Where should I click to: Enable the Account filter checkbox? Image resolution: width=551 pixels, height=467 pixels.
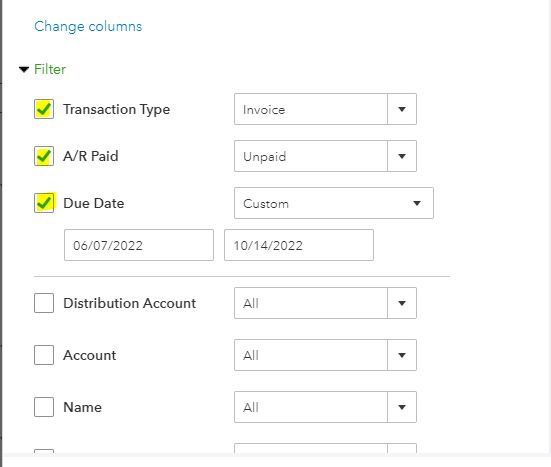(x=44, y=355)
